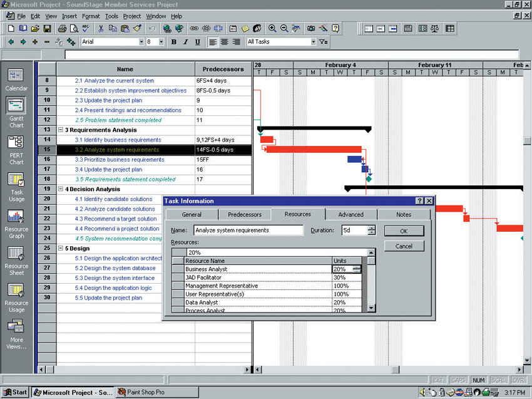Viewport: 532px width, 399px height.
Task: Open the Task Usage view
Action: (x=16, y=187)
